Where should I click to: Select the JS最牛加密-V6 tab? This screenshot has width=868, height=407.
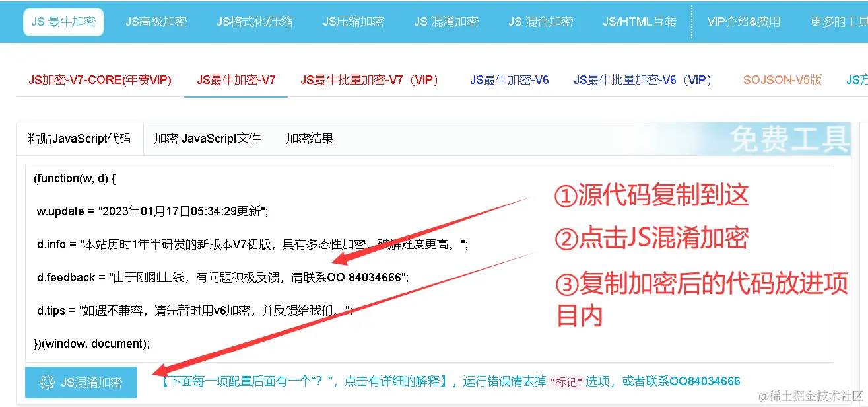click(x=508, y=80)
